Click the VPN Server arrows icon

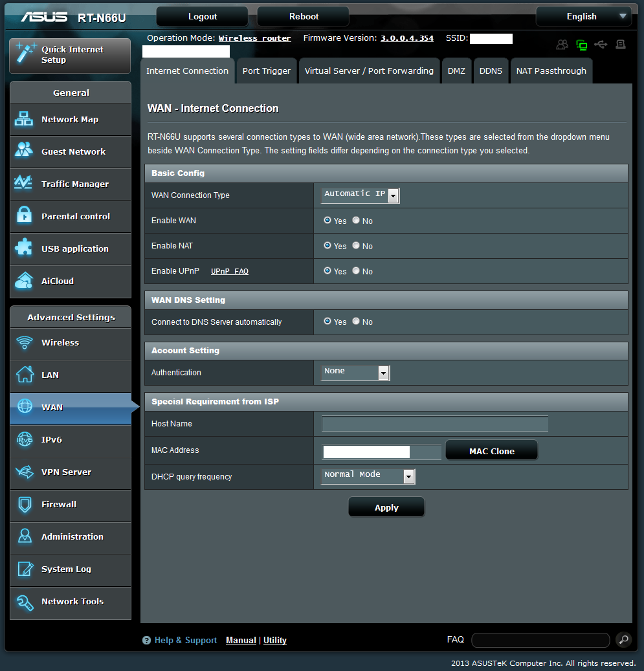[x=25, y=472]
